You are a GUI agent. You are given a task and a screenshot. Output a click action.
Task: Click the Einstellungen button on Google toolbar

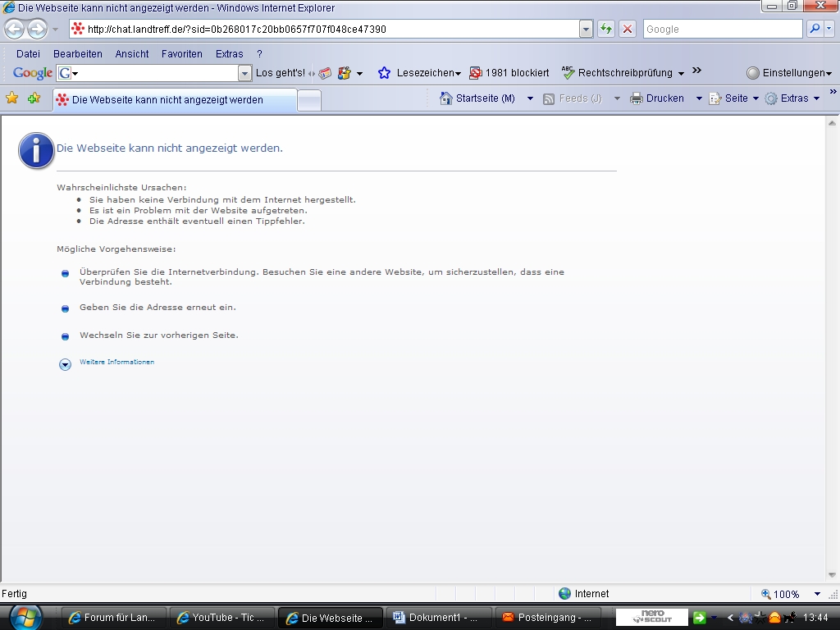788,73
